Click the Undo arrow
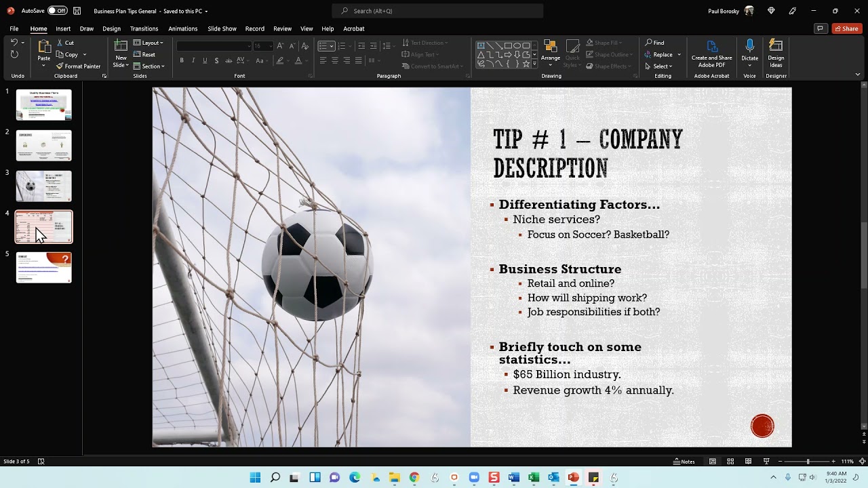This screenshot has height=488, width=868. pyautogui.click(x=14, y=43)
